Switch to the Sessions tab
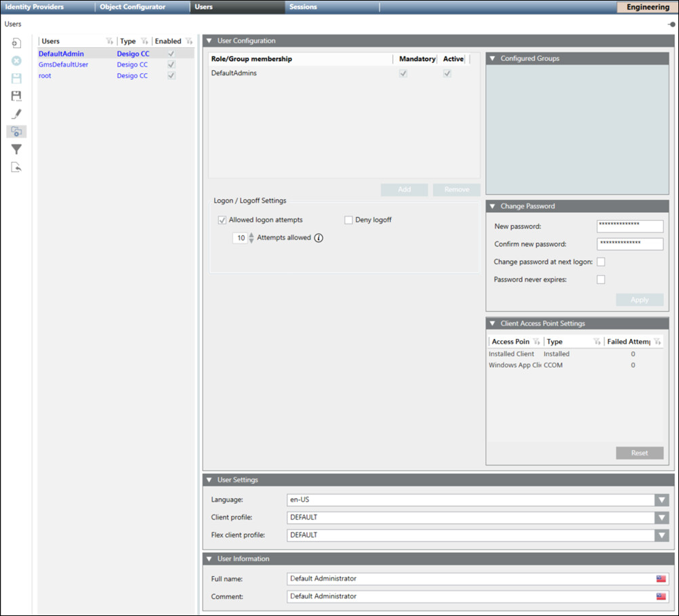This screenshot has height=616, width=679. pyautogui.click(x=303, y=7)
